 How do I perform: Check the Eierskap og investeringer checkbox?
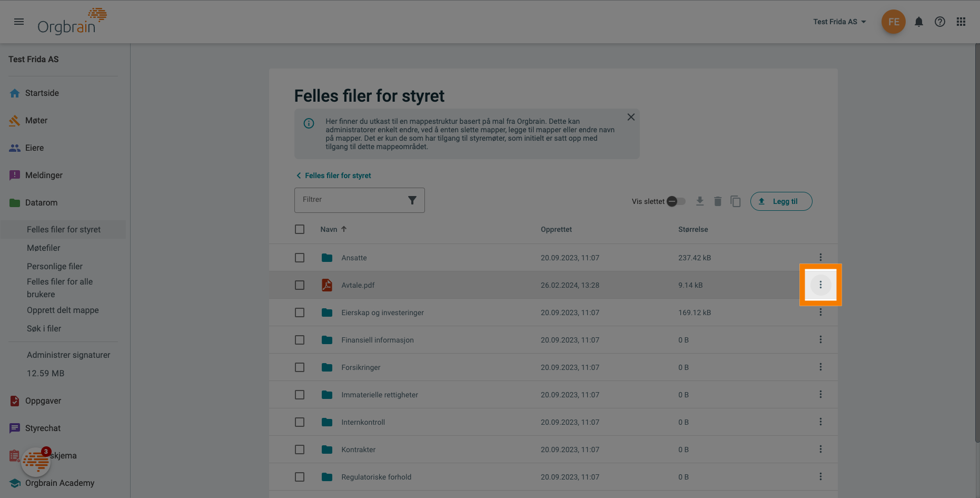click(x=300, y=313)
